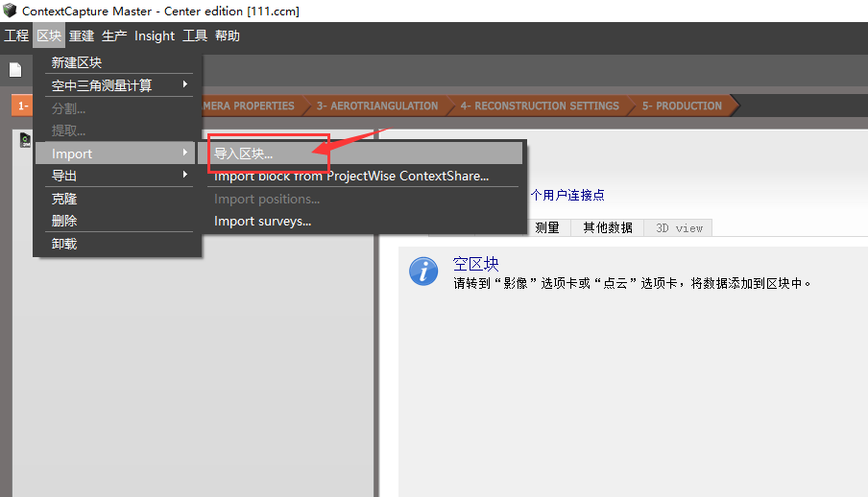Viewport: 868px width, 497px height.
Task: Click the ContextCapture app icon in title bar
Action: coord(10,11)
